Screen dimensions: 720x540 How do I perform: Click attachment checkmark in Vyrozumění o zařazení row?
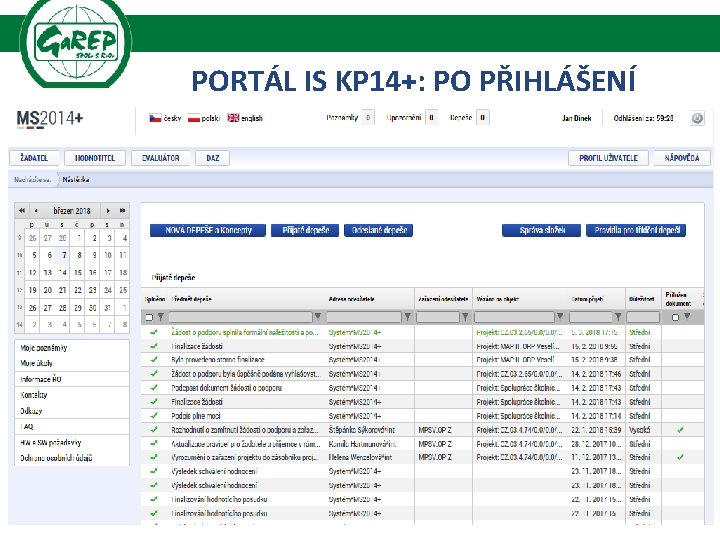pyautogui.click(x=680, y=457)
